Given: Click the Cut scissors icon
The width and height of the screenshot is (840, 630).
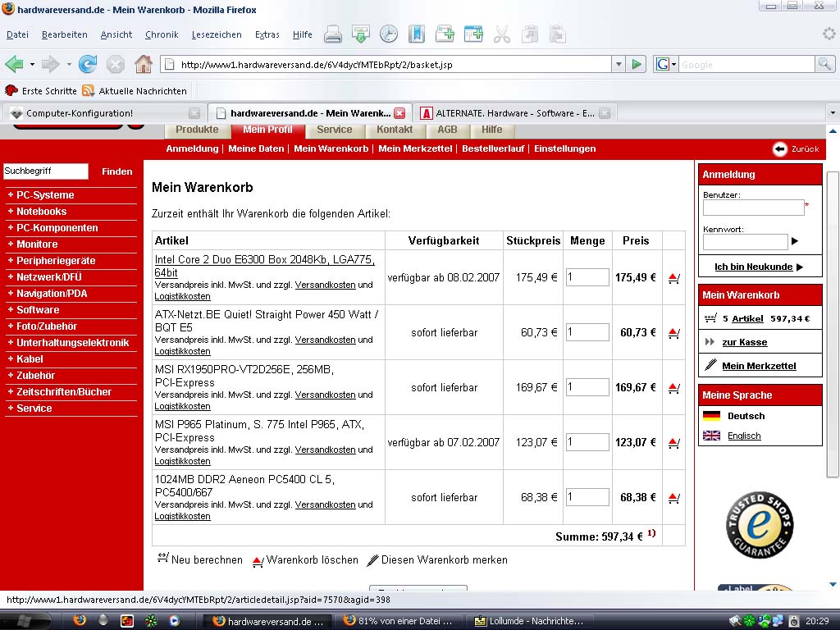Looking at the screenshot, I should tap(501, 34).
